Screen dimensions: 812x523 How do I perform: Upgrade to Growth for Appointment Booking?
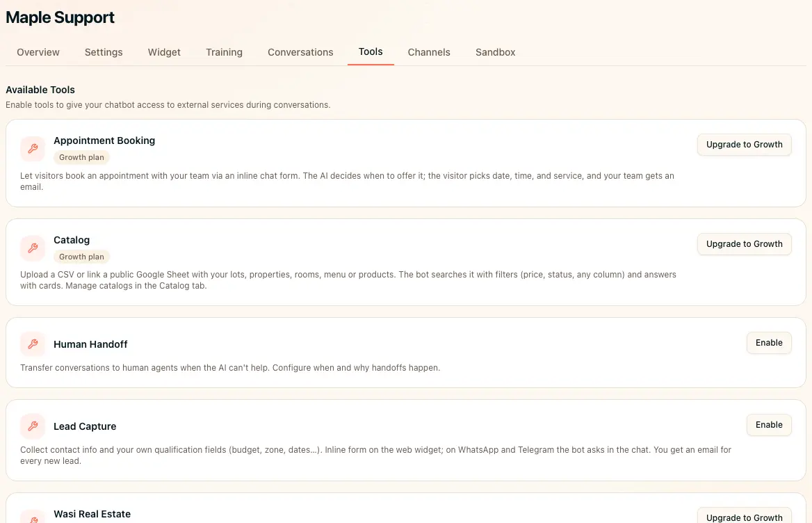[x=744, y=145]
